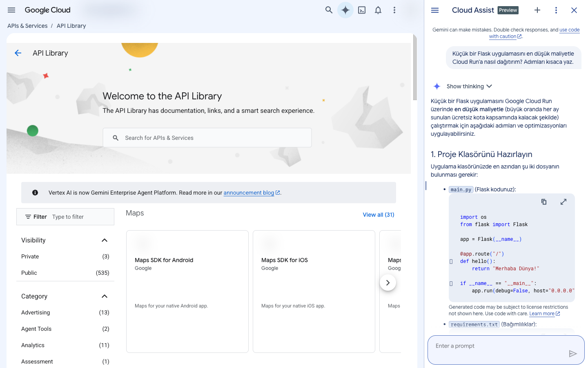Toggle the Gemini Cloud Assist sparkle icon
This screenshot has height=368, width=588.
point(345,10)
